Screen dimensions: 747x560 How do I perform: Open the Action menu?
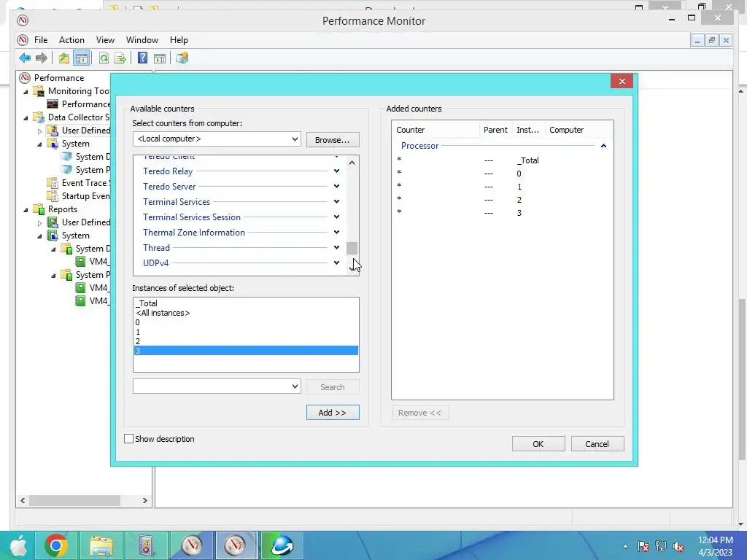(x=71, y=40)
